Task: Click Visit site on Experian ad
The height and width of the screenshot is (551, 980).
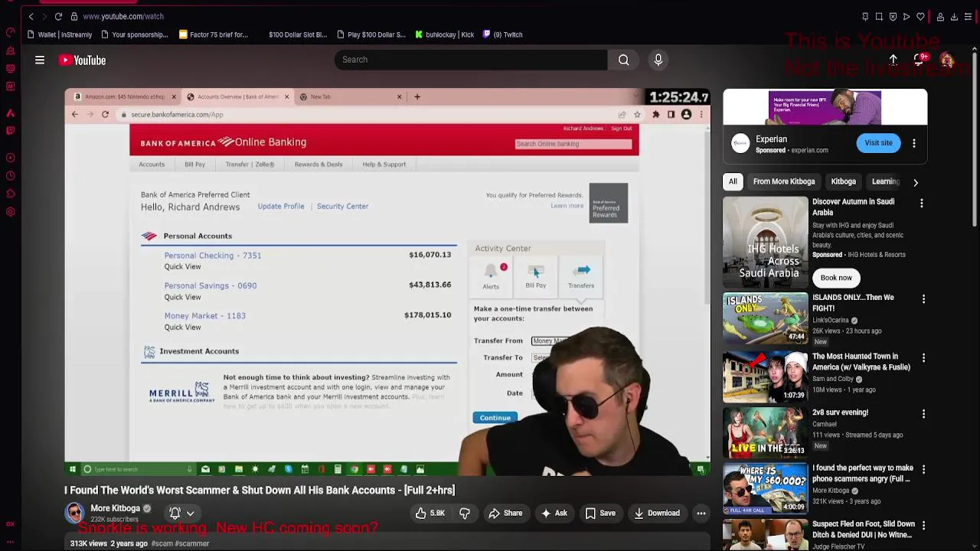Action: pos(878,143)
